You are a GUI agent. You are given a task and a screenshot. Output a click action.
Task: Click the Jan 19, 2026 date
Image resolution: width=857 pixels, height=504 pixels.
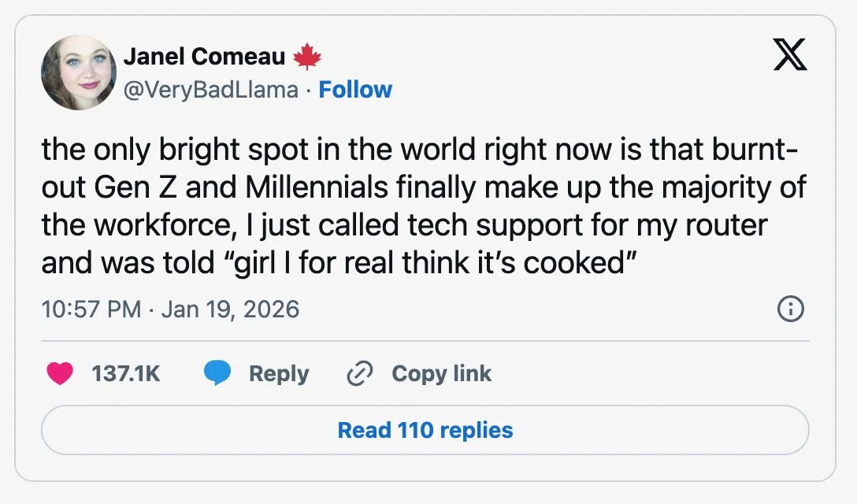point(230,308)
